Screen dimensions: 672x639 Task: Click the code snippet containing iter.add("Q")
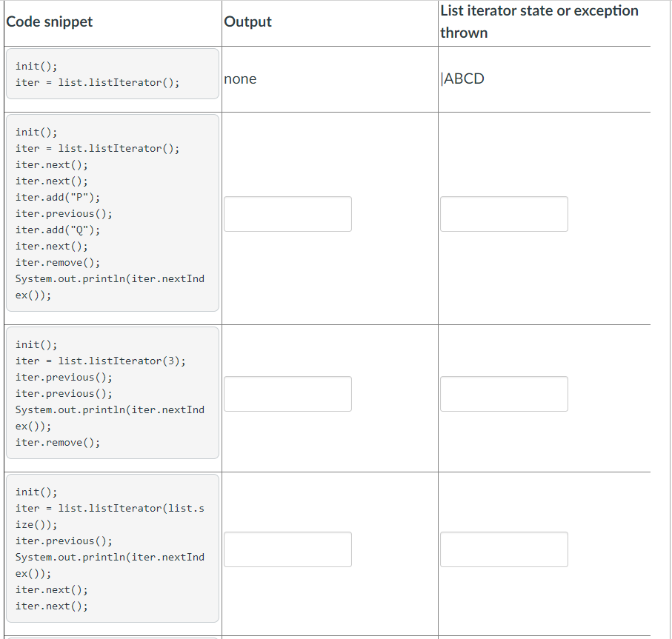coord(111,213)
